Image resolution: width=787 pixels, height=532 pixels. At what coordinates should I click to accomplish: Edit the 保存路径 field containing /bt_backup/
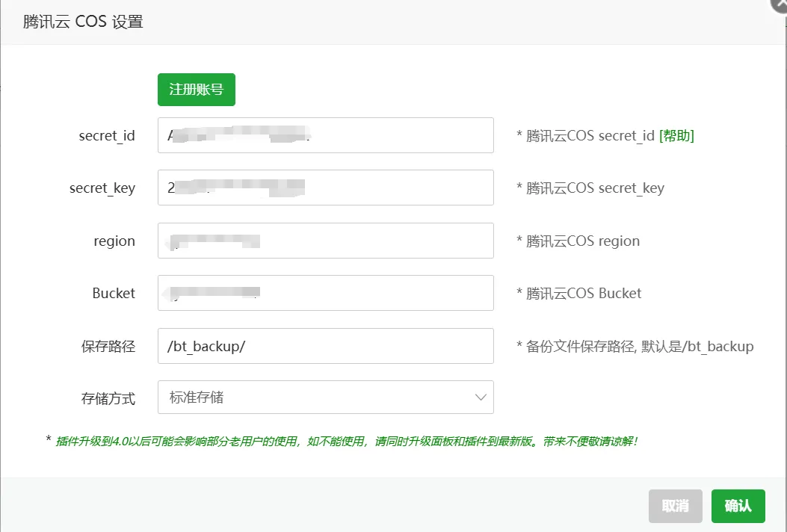coord(326,346)
